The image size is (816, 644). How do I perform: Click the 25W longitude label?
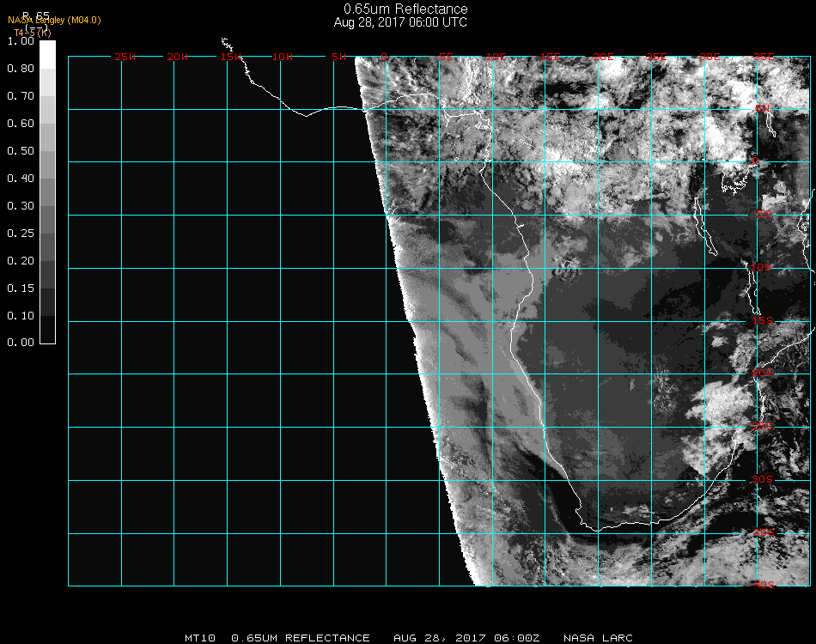pyautogui.click(x=125, y=57)
